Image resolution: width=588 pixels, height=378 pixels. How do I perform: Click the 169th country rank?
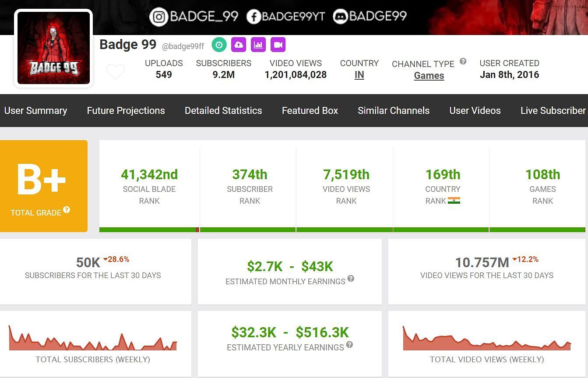pyautogui.click(x=443, y=175)
